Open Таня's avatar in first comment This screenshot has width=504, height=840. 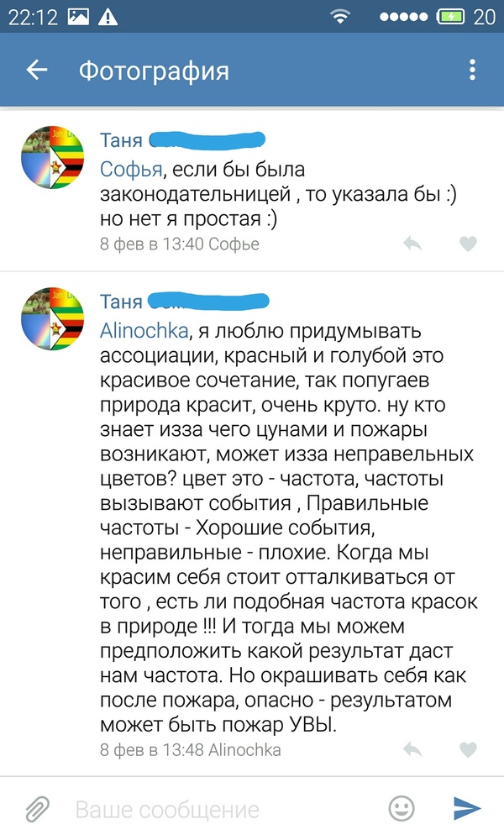tap(52, 160)
